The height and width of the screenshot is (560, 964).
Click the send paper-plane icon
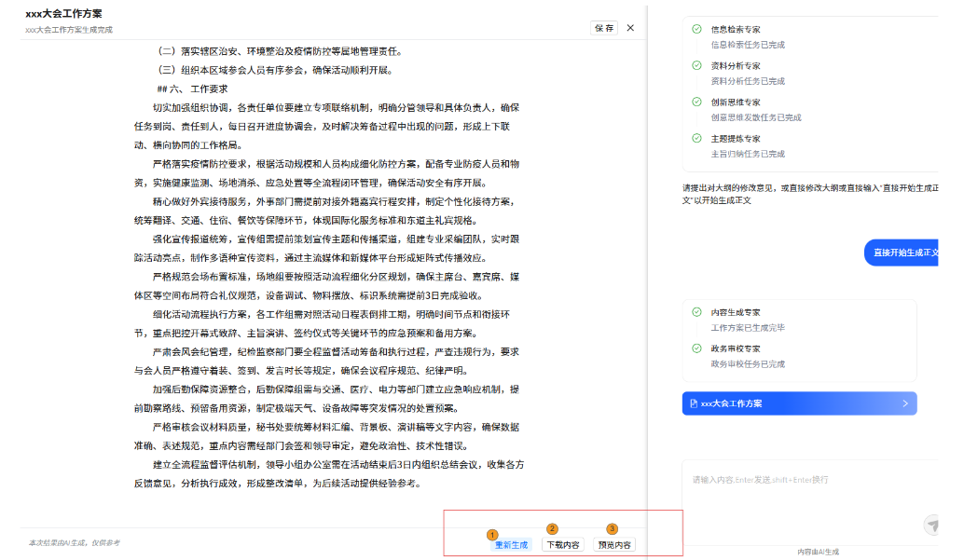pos(931,526)
